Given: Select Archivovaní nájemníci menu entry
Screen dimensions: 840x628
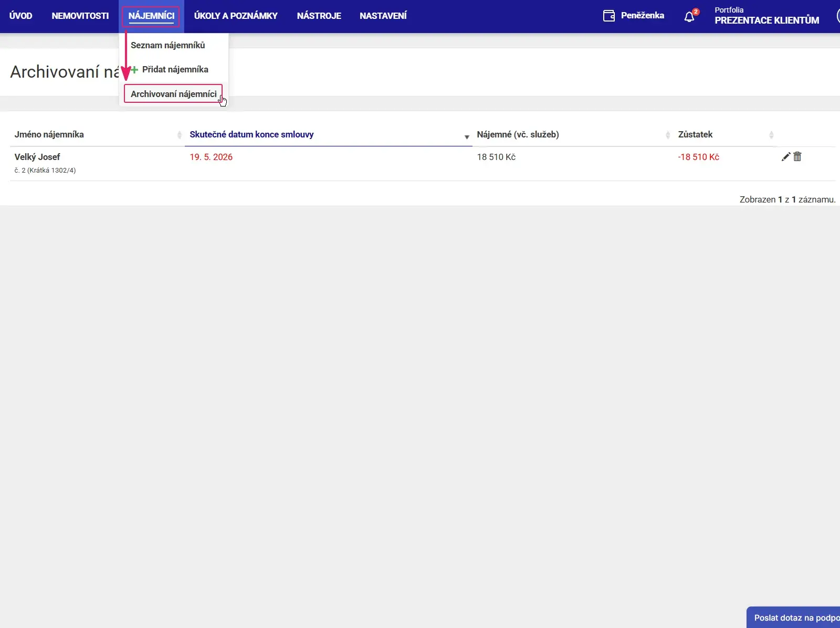Looking at the screenshot, I should 174,94.
